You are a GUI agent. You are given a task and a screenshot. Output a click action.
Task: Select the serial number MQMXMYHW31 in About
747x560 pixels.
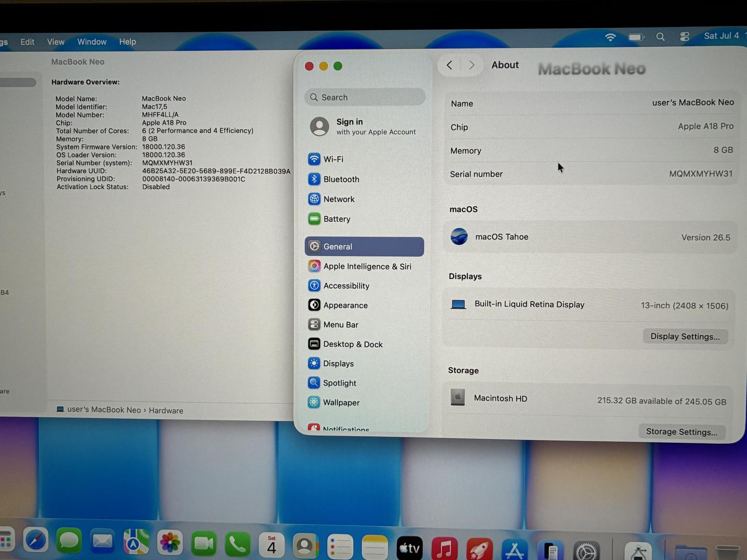(701, 174)
